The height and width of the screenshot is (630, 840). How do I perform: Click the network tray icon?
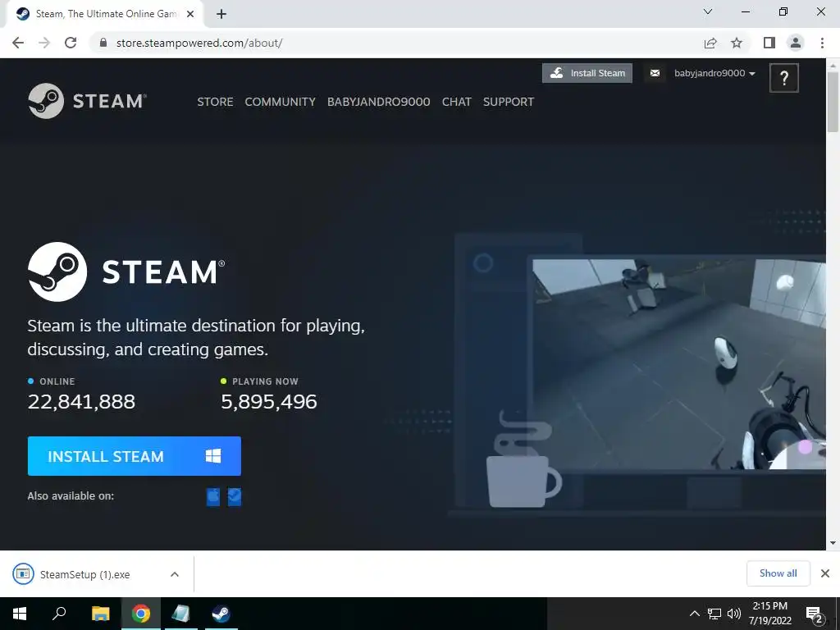714,614
